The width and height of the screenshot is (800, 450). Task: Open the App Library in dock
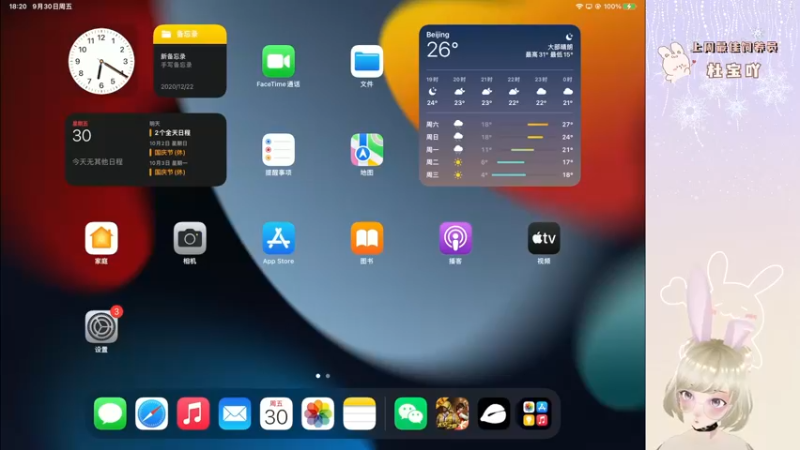click(535, 413)
